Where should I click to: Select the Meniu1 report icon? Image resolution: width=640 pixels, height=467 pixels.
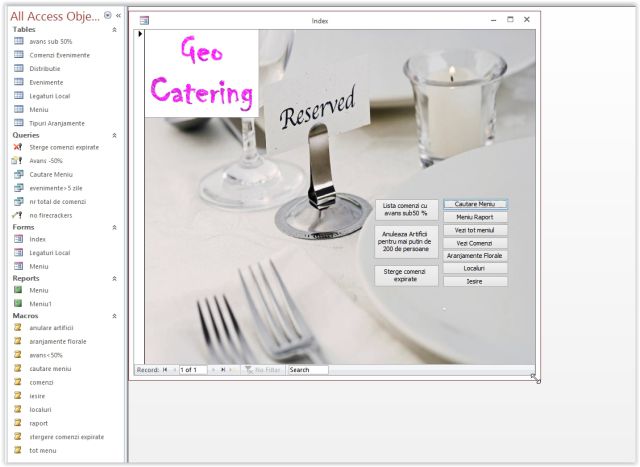[x=18, y=304]
